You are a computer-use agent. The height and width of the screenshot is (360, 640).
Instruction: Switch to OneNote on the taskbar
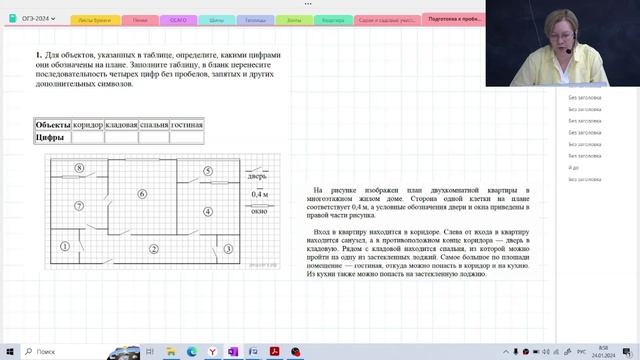(233, 351)
